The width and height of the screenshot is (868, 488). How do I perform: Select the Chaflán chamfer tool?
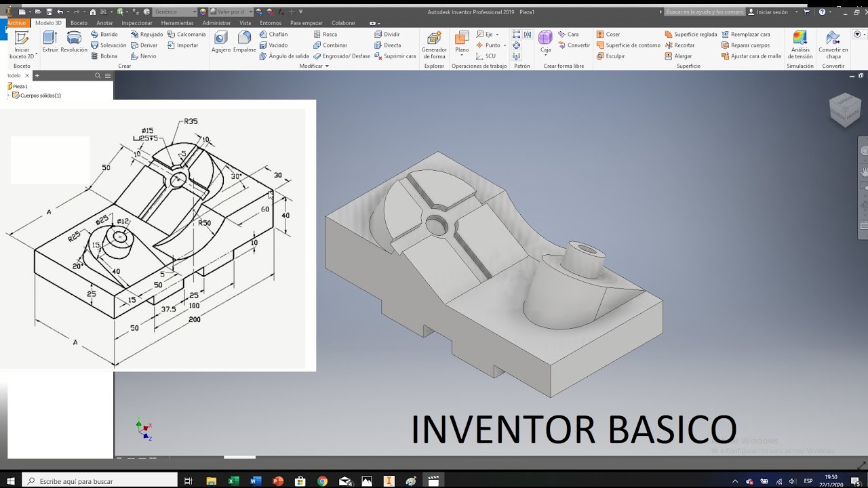tap(274, 34)
